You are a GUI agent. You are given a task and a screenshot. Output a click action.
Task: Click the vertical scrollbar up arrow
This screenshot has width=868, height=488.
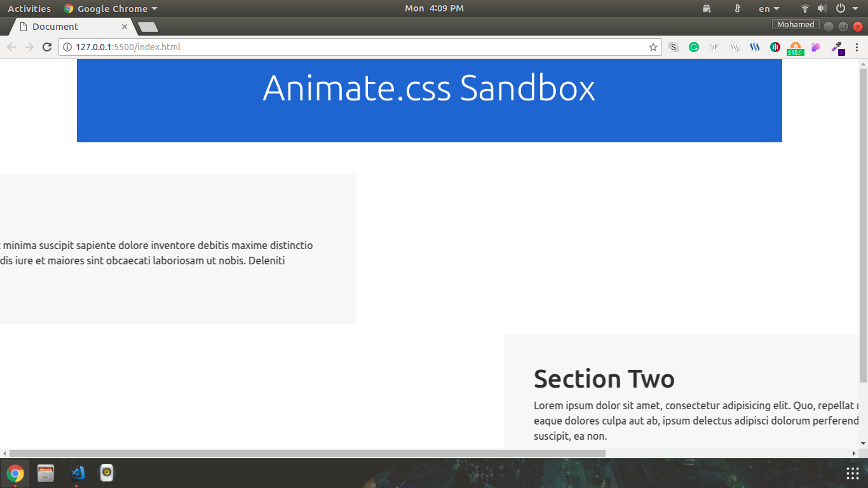(863, 64)
